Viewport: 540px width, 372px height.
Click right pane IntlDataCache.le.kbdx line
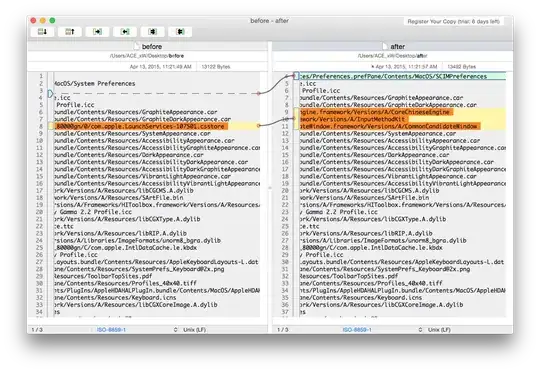tap(371, 248)
